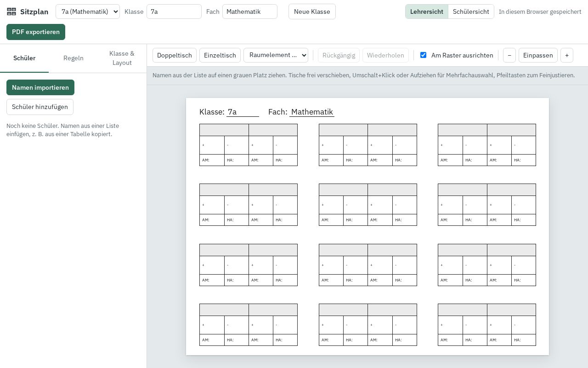Click the Rückgängig undo button
Screen dimensions: 588x368
click(x=339, y=55)
